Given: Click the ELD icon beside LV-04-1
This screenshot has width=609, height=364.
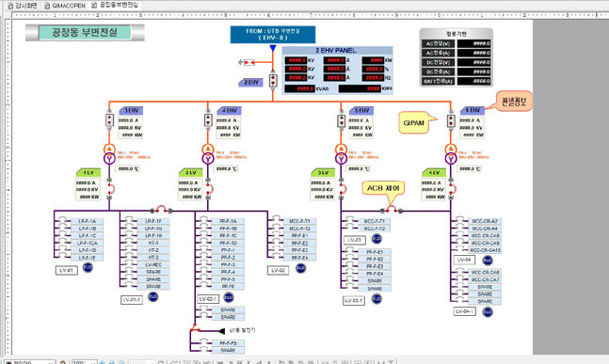Looking at the screenshot, I should click(x=488, y=311).
